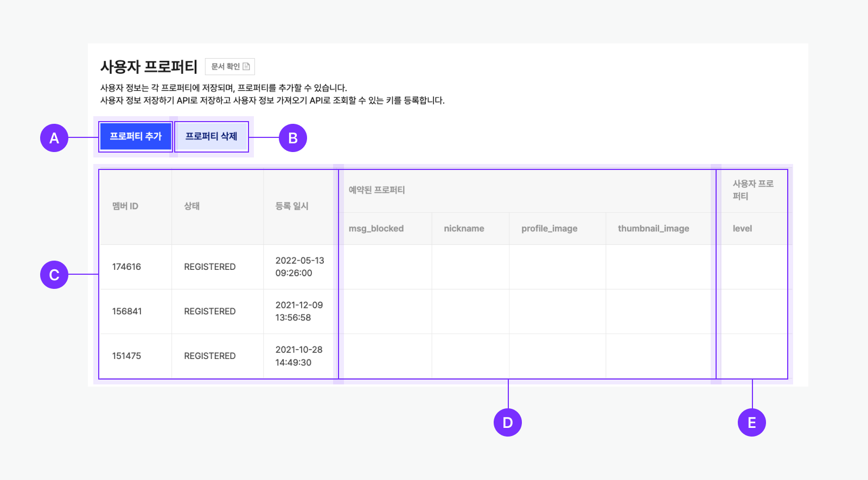This screenshot has height=480, width=868.
Task: Click the 상태 column header
Action: tap(192, 206)
